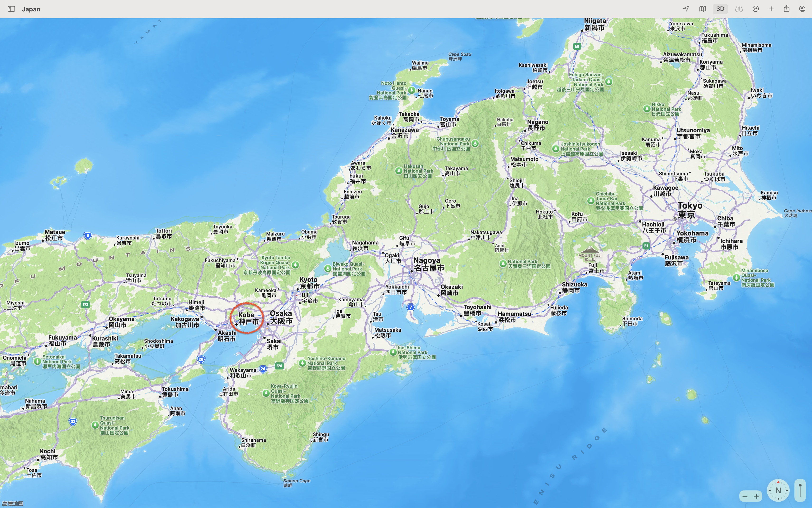The image size is (812, 508).
Task: Share the map via the share icon
Action: 787,9
